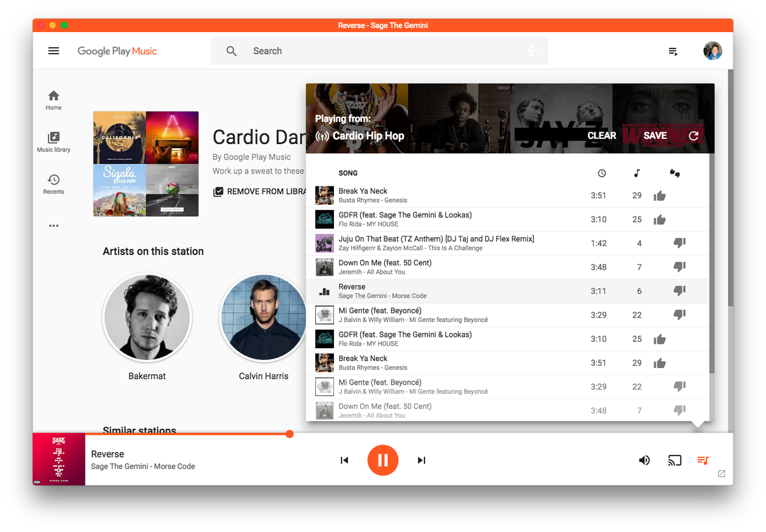Click the Google Play Music logo
The width and height of the screenshot is (766, 532).
(117, 51)
